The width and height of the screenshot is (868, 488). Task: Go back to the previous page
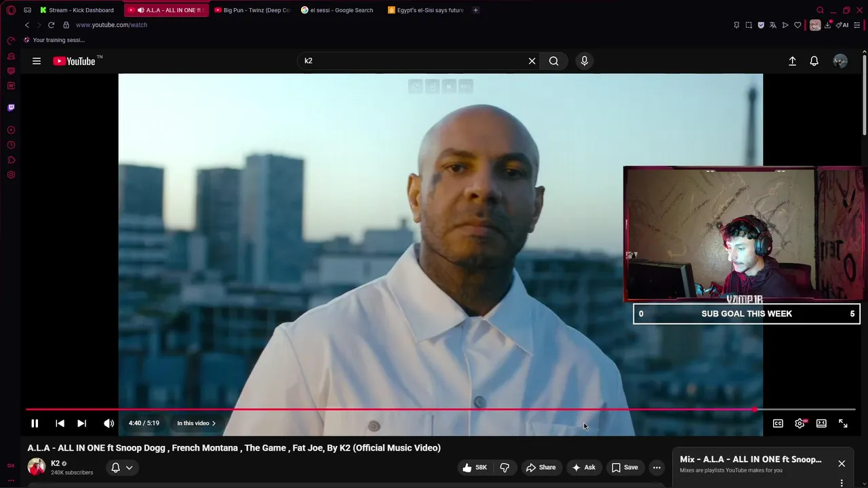coord(27,25)
